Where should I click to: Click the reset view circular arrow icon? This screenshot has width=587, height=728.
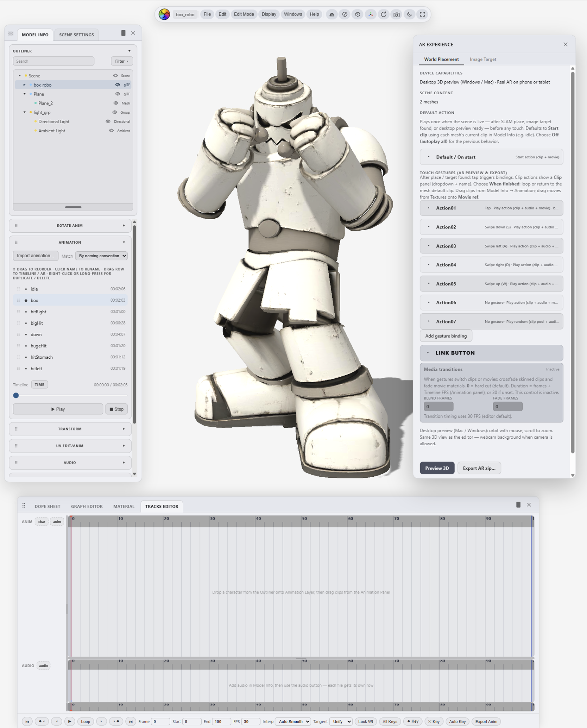[x=384, y=14]
